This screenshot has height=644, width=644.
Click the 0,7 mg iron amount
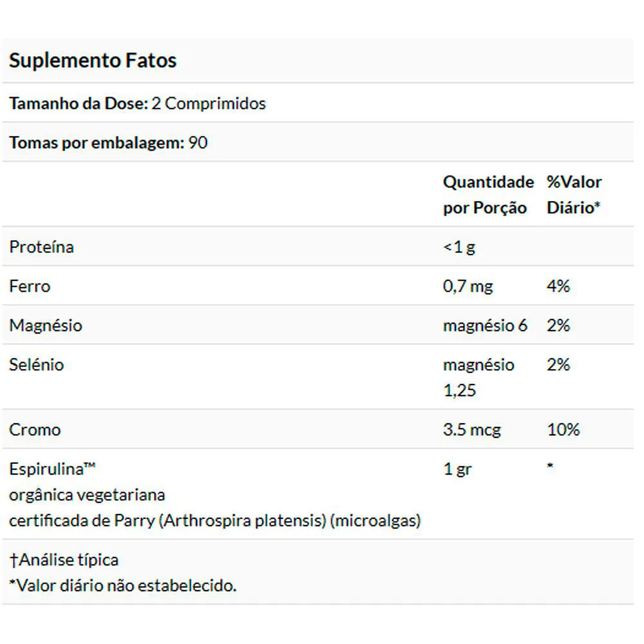click(x=468, y=287)
